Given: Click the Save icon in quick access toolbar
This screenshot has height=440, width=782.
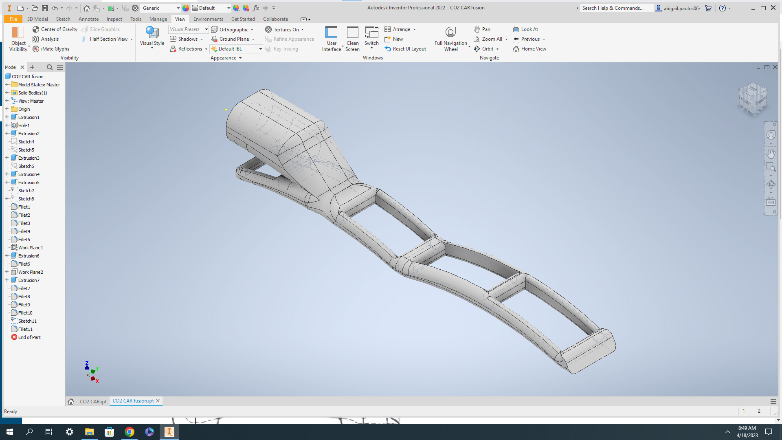Looking at the screenshot, I should [45, 8].
